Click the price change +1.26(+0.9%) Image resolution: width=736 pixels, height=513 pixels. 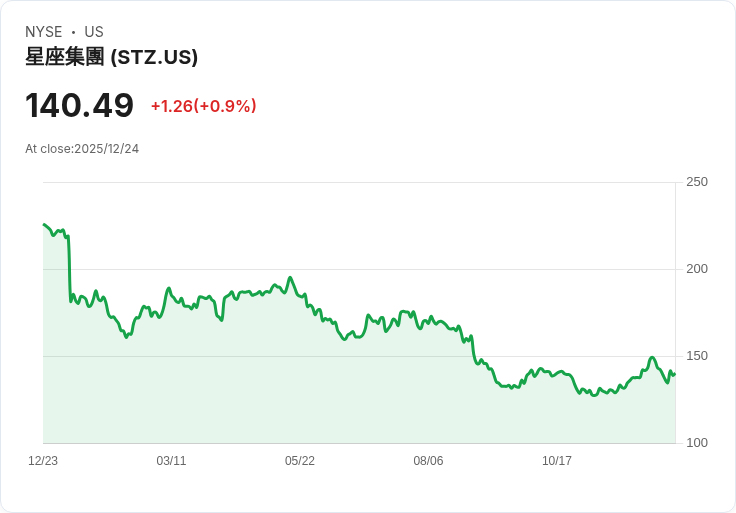(x=203, y=106)
